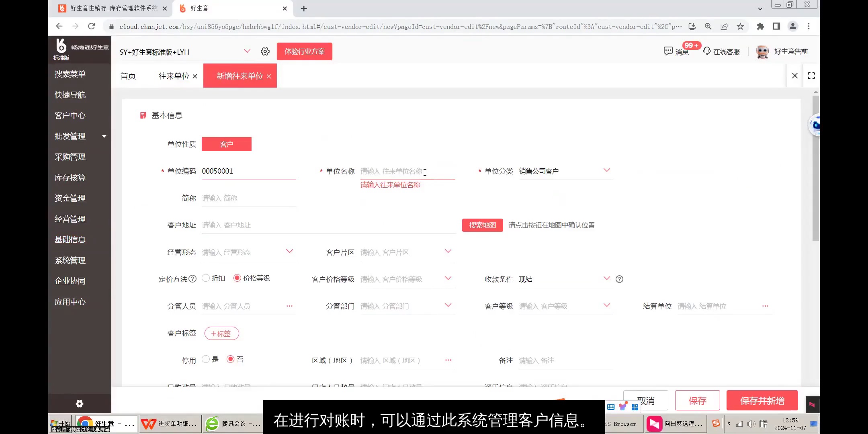The height and width of the screenshot is (434, 868).
Task: Switch to the 往来单位 tab
Action: (x=173, y=76)
